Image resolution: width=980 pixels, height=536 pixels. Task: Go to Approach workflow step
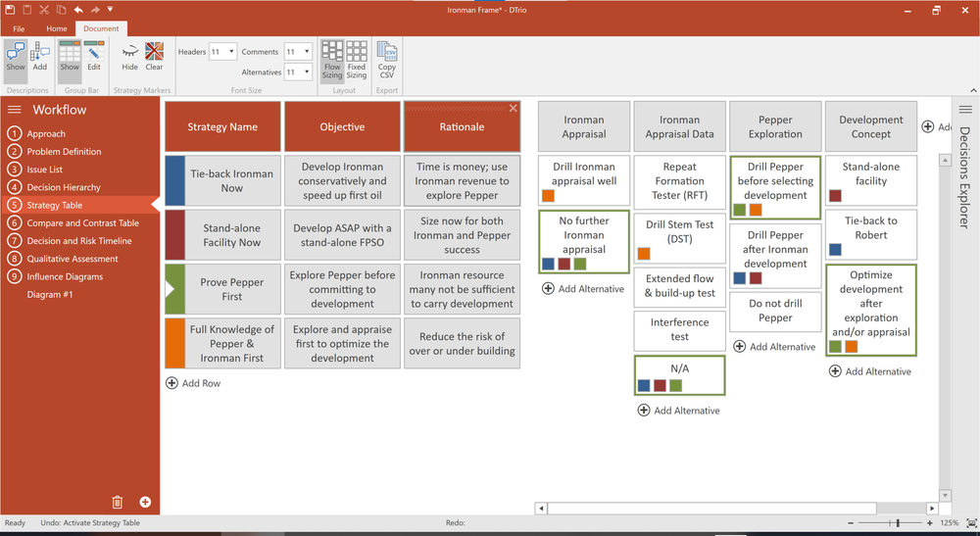(x=46, y=133)
